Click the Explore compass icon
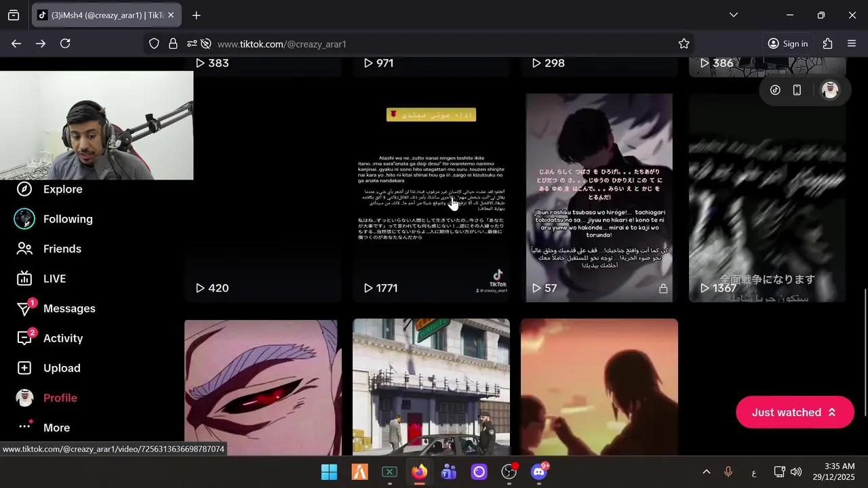Viewport: 868px width, 488px height. [x=24, y=189]
